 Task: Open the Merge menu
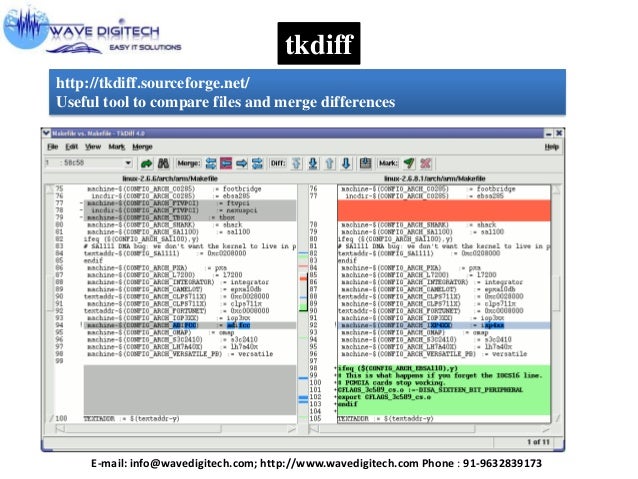pyautogui.click(x=142, y=147)
